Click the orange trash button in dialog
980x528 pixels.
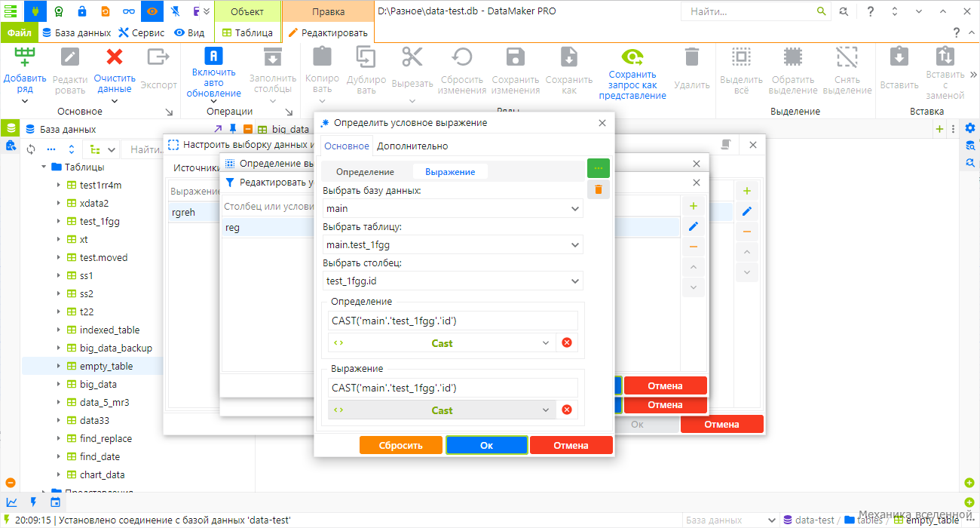click(x=599, y=189)
